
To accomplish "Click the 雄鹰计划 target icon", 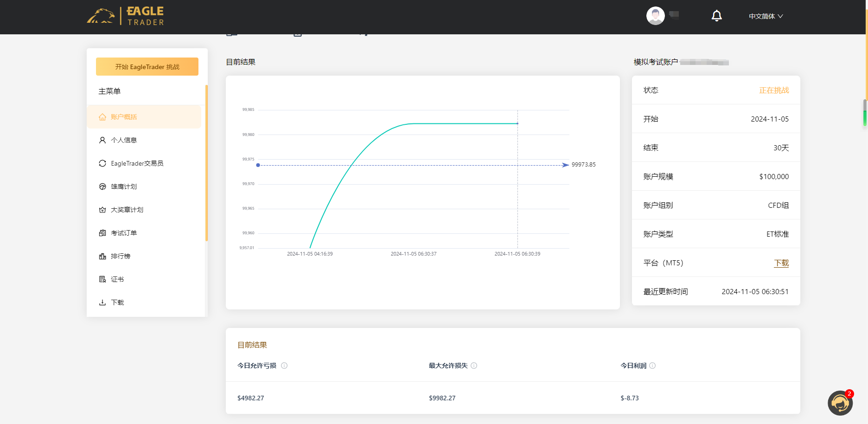I will point(102,186).
